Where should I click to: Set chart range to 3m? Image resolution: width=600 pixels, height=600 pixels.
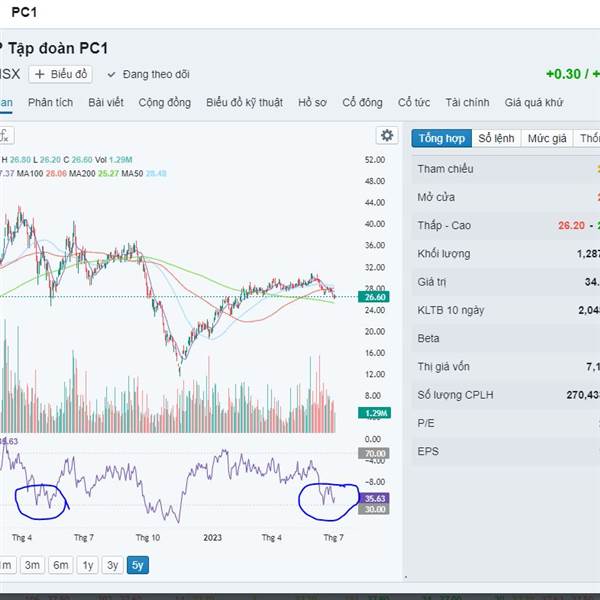pyautogui.click(x=32, y=565)
